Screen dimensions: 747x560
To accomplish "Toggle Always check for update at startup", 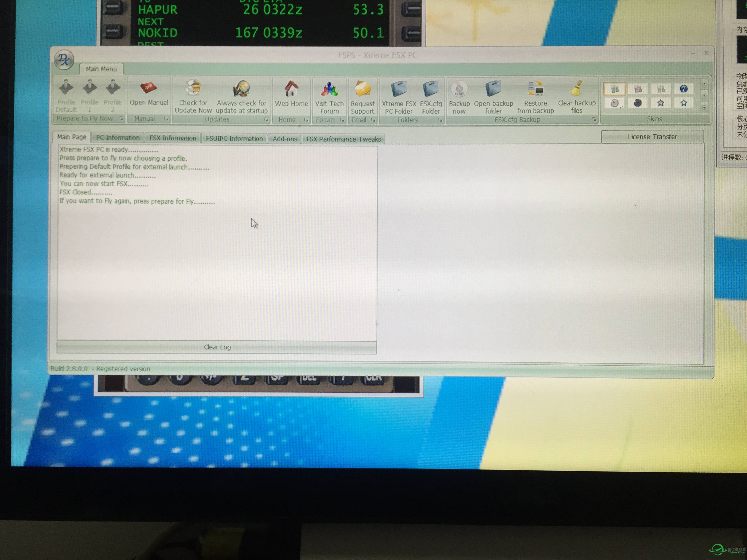I will [x=241, y=97].
